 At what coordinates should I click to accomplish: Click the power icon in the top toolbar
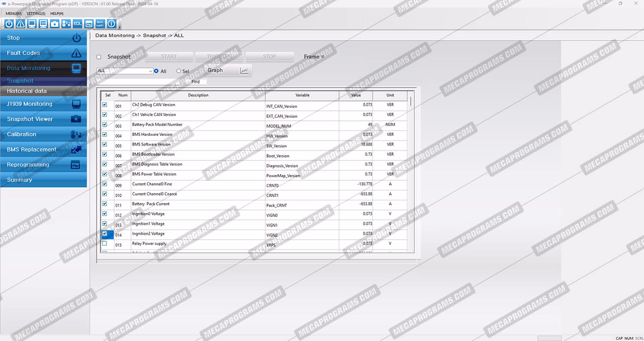9,24
